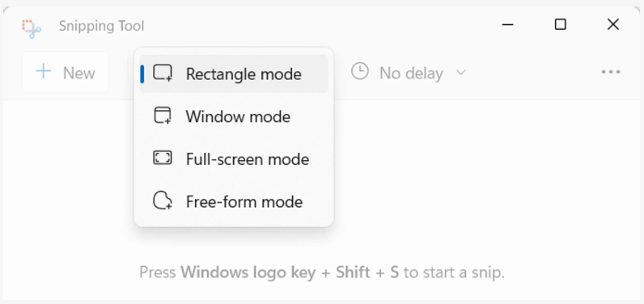Click the clock icon beside No delay

[360, 71]
